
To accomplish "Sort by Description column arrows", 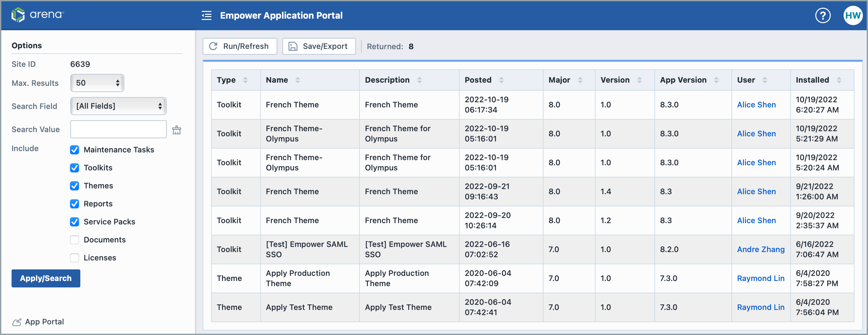I will click(x=419, y=80).
